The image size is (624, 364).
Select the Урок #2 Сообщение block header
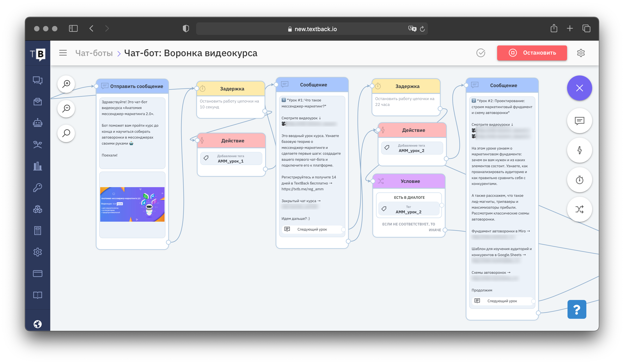pos(502,85)
